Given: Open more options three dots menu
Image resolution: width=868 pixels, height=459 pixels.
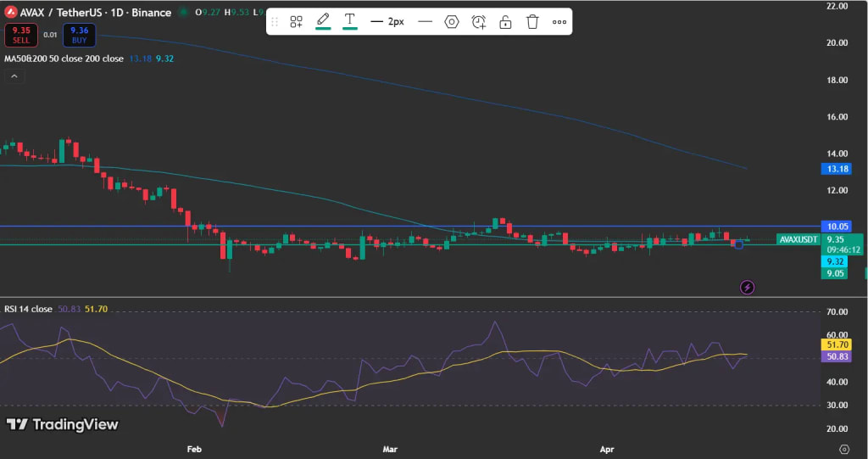Looking at the screenshot, I should pos(559,21).
